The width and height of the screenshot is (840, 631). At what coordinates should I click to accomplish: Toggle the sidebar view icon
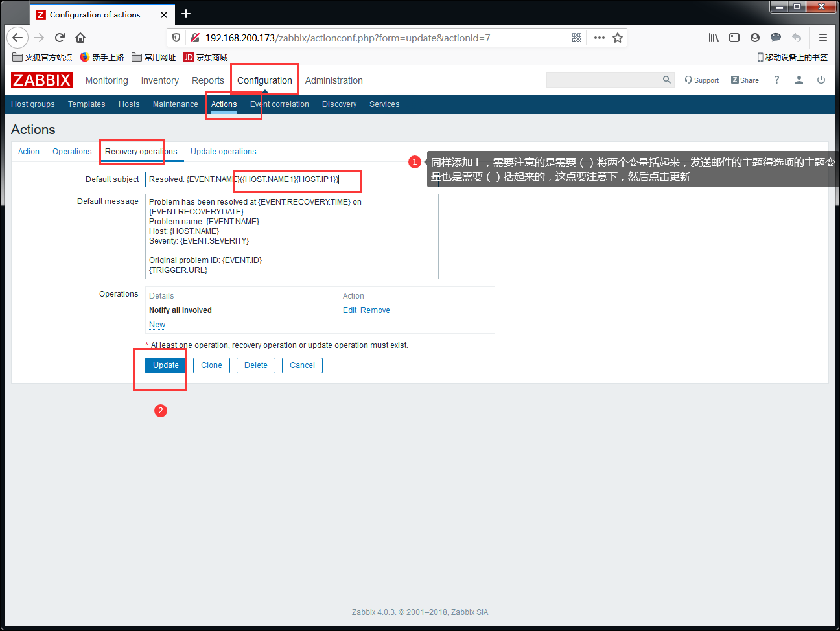point(734,38)
